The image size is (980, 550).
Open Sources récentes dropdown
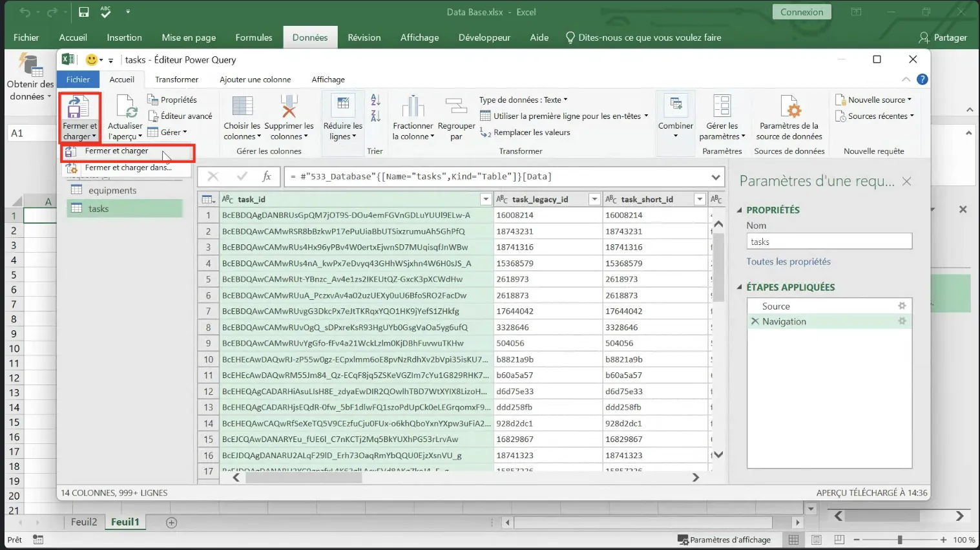coord(875,116)
